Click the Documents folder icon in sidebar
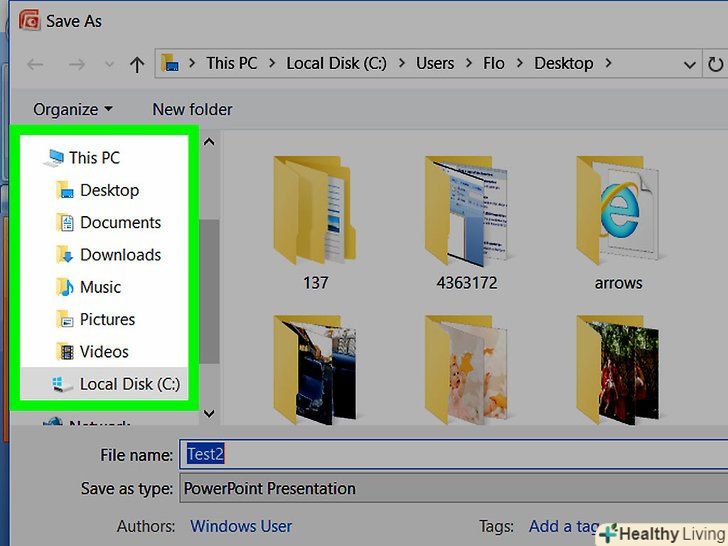 click(x=65, y=223)
